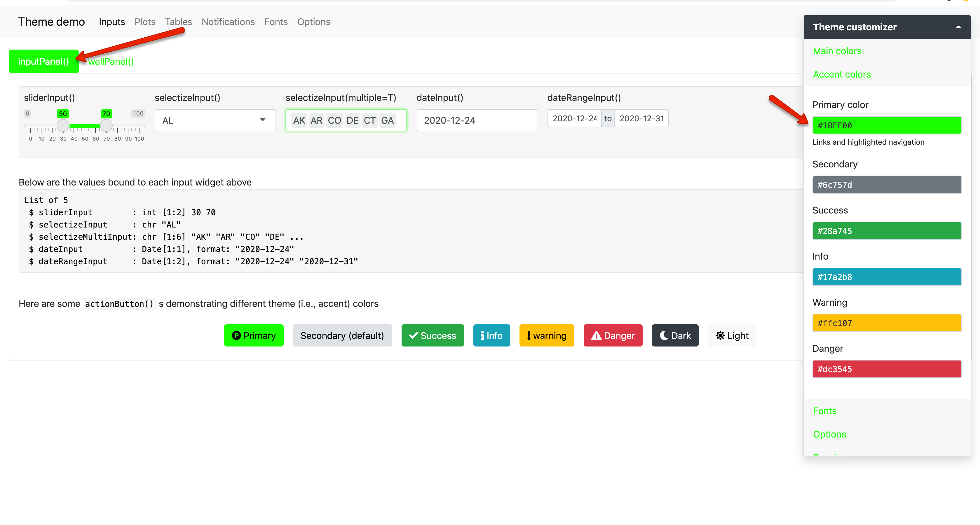The height and width of the screenshot is (525, 980).
Task: Expand the Fonts section in customizer
Action: coord(824,411)
